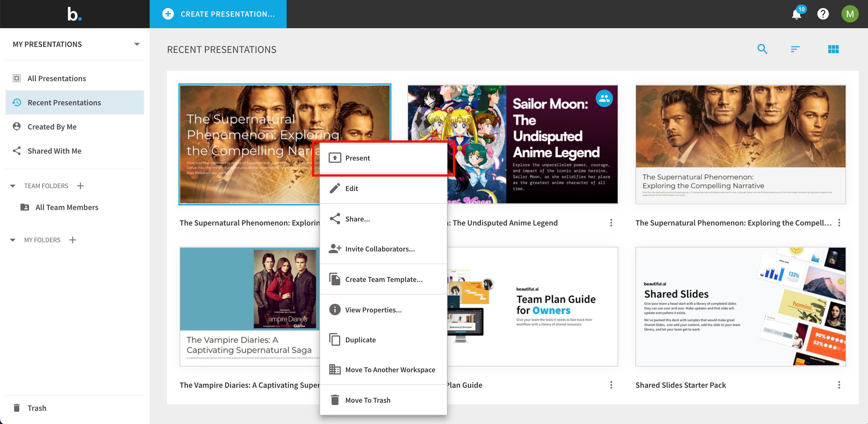Click the My Folders label
Image resolution: width=868 pixels, height=424 pixels.
(42, 240)
